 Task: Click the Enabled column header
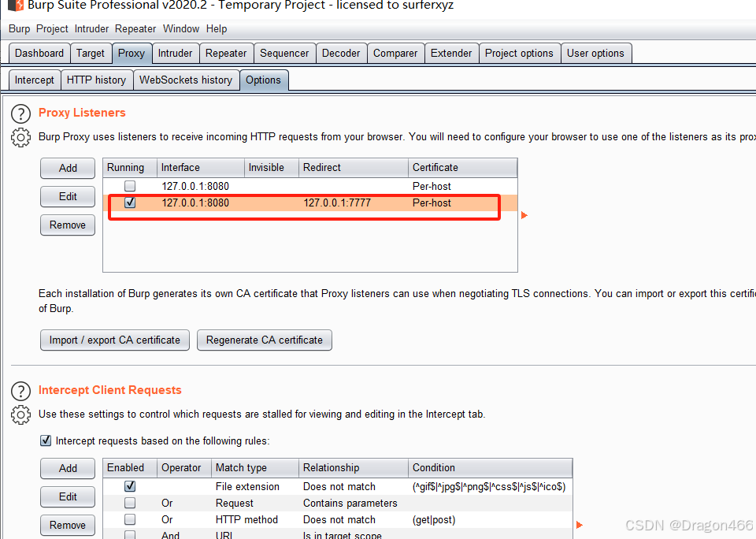tap(130, 467)
